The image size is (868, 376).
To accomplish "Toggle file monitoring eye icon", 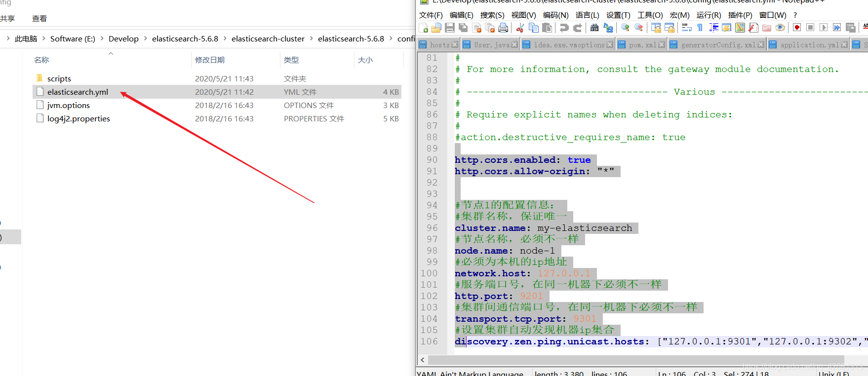I will [780, 28].
